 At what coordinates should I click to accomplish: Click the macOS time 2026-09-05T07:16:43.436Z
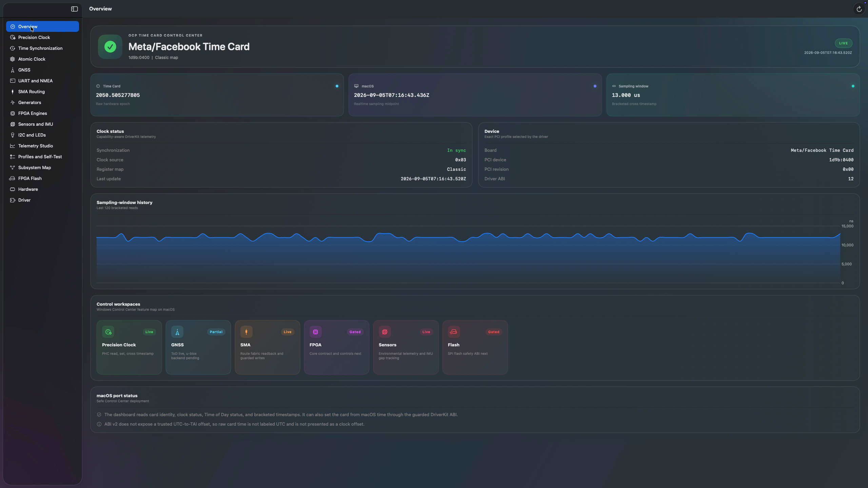point(392,95)
